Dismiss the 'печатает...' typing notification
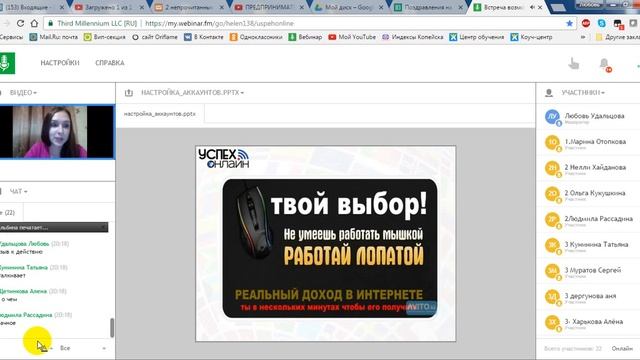The height and width of the screenshot is (360, 640). [x=104, y=227]
